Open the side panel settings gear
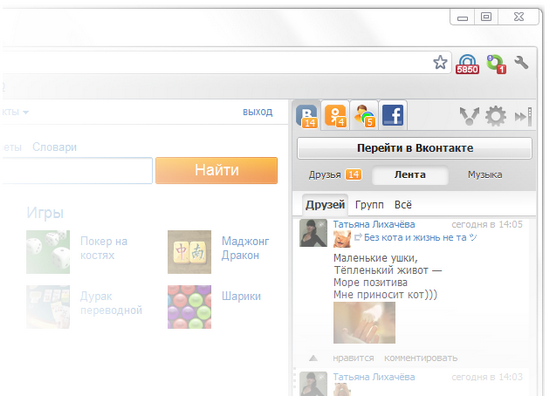This screenshot has width=550, height=396. 496,116
